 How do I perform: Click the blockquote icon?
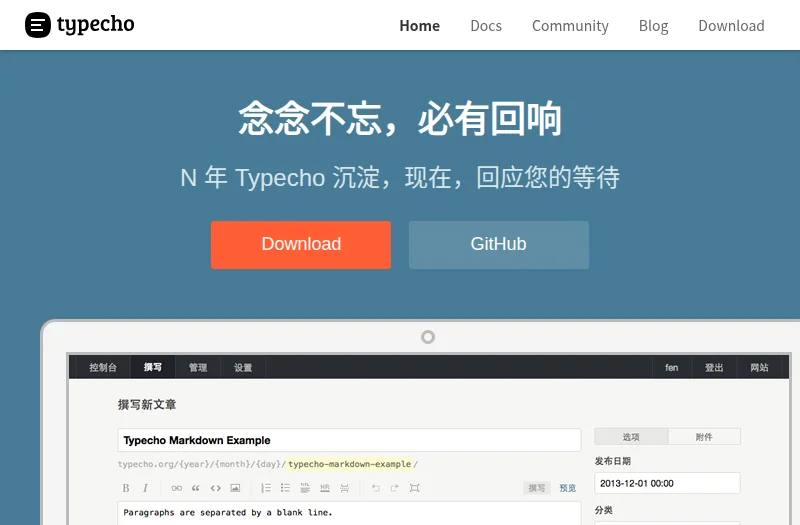pyautogui.click(x=195, y=488)
